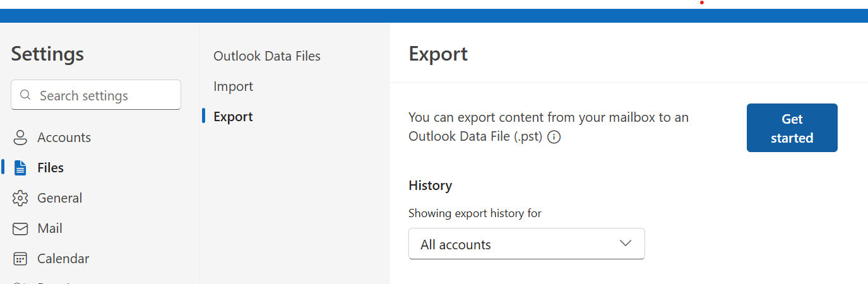868x284 pixels.
Task: Click the partially visible icon below Calendar
Action: click(20, 282)
